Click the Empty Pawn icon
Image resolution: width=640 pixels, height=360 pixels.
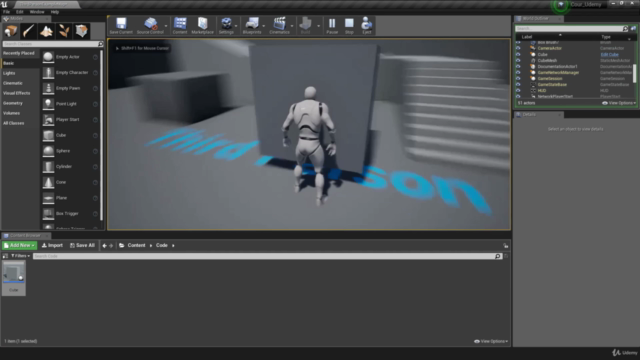(x=48, y=88)
